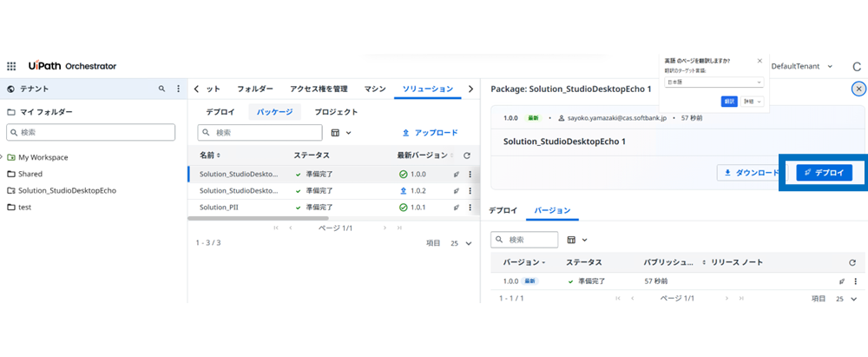Switch to the プロジェクト tab

(x=336, y=112)
